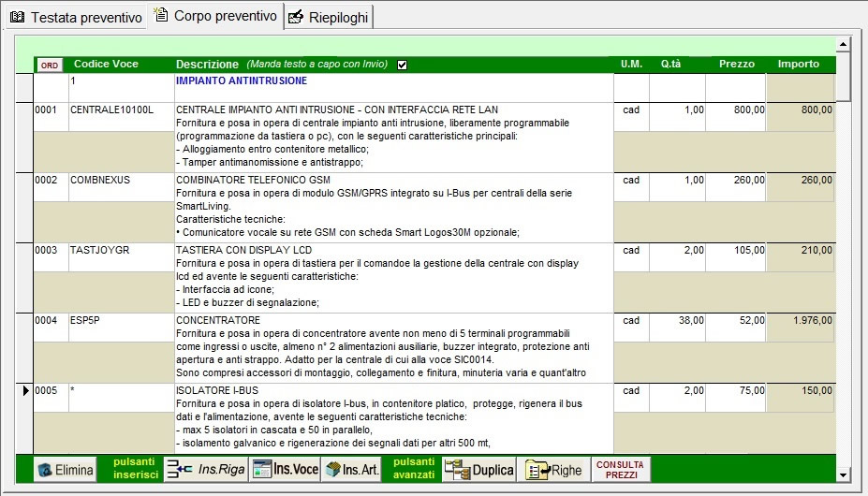Switch to the Riepiloghi tab

point(329,17)
